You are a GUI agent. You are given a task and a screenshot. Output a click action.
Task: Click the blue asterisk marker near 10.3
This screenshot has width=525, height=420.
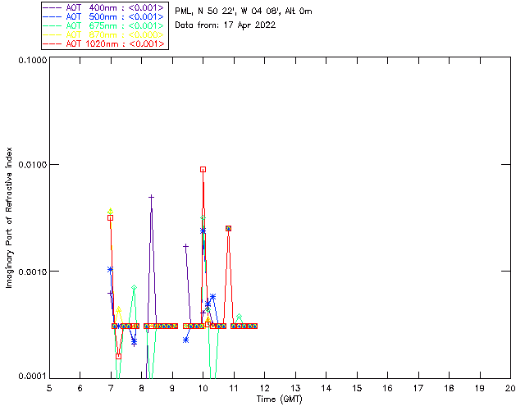212,297
